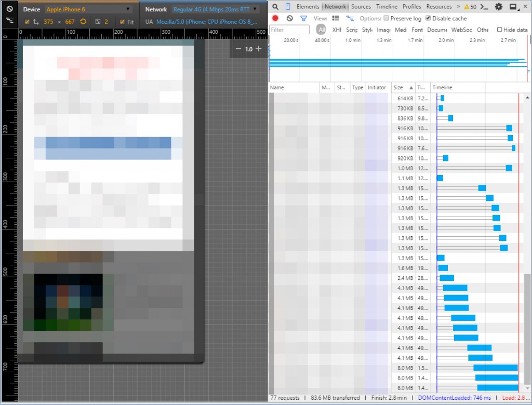Clear the network log
This screenshot has width=532, height=405.
coord(290,18)
